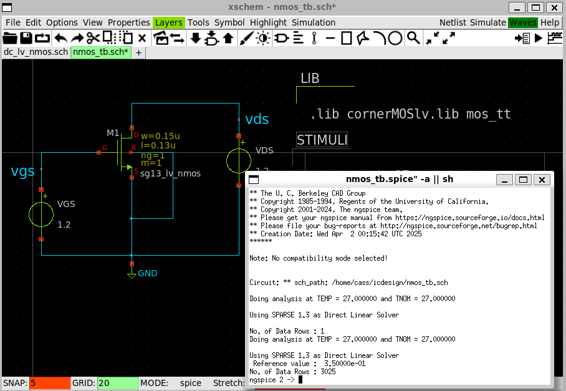This screenshot has height=391, width=566.
Task: Click the vgs net label
Action: click(23, 171)
